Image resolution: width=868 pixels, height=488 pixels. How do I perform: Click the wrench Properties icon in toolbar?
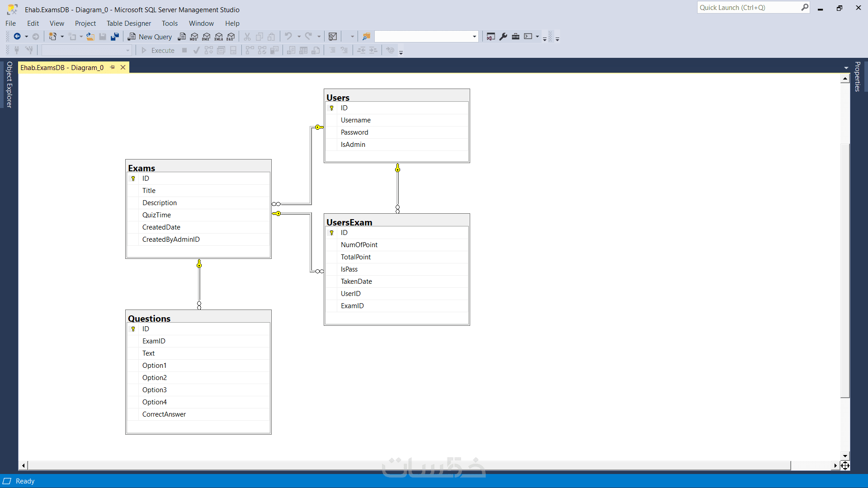[x=503, y=37]
